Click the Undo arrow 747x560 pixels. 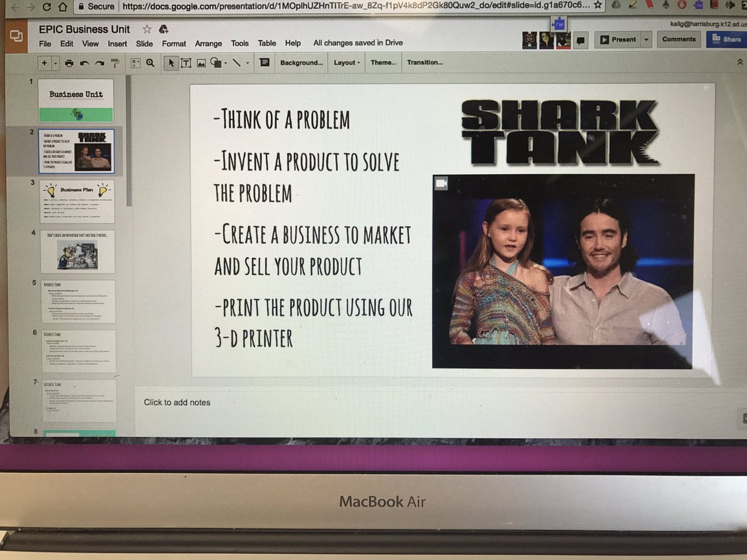tap(84, 63)
